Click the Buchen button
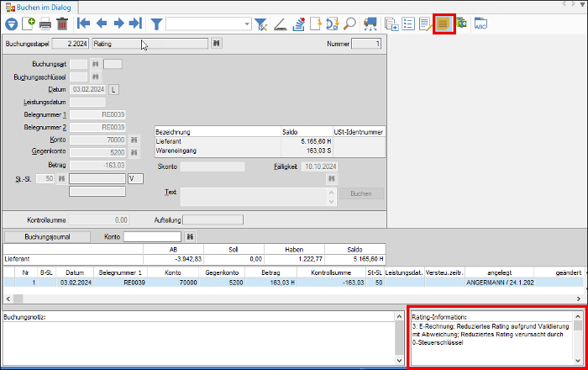 pyautogui.click(x=361, y=193)
